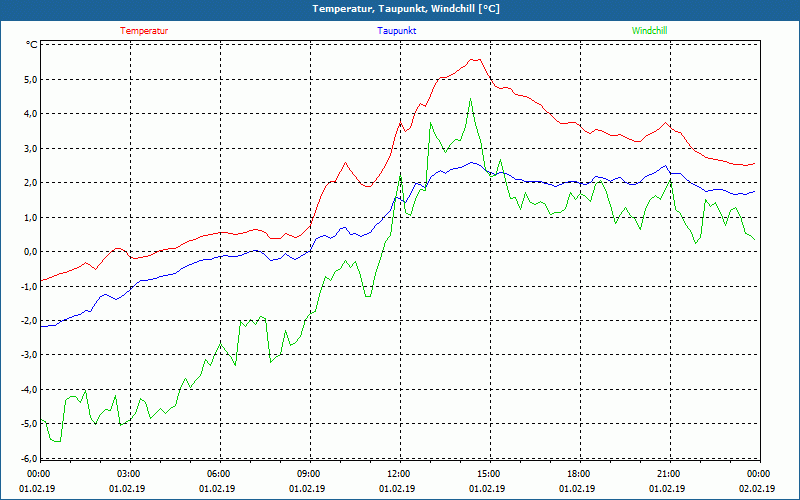Click the 0,0 y-axis value

(29, 252)
